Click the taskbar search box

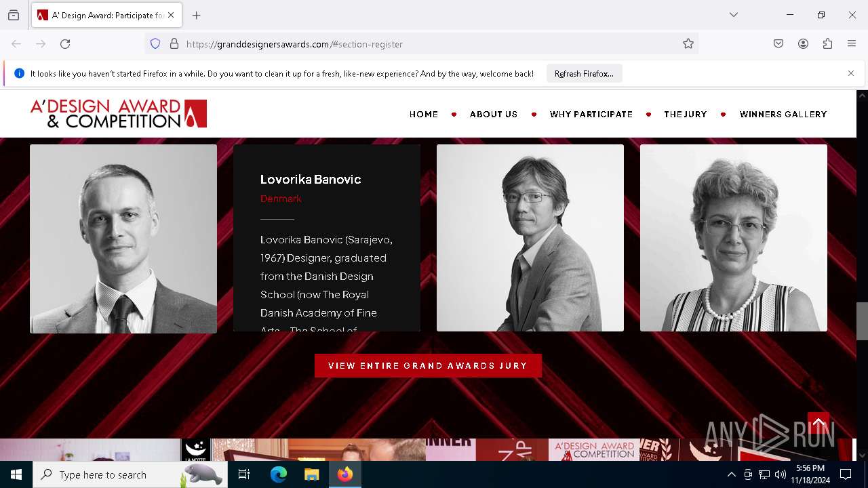(129, 474)
